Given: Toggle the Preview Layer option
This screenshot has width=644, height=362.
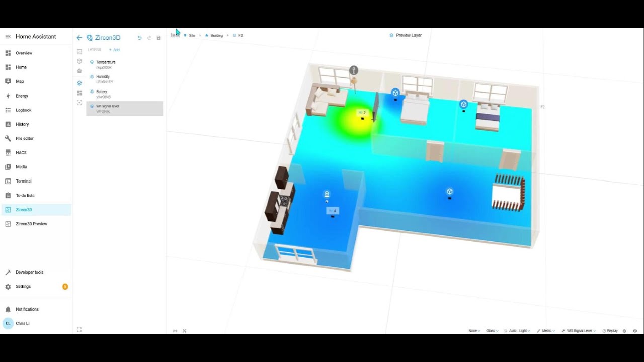Looking at the screenshot, I should point(406,35).
